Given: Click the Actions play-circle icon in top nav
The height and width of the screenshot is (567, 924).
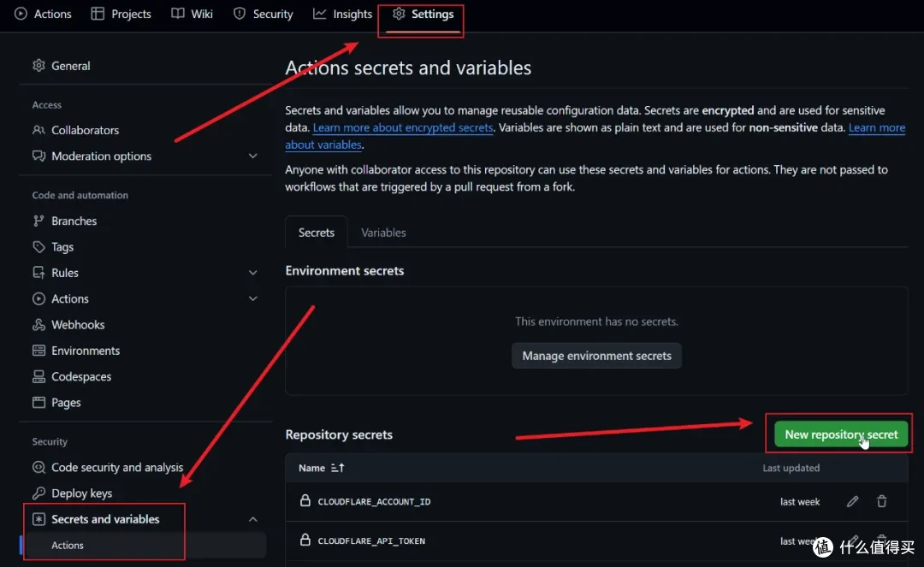Looking at the screenshot, I should coord(21,14).
